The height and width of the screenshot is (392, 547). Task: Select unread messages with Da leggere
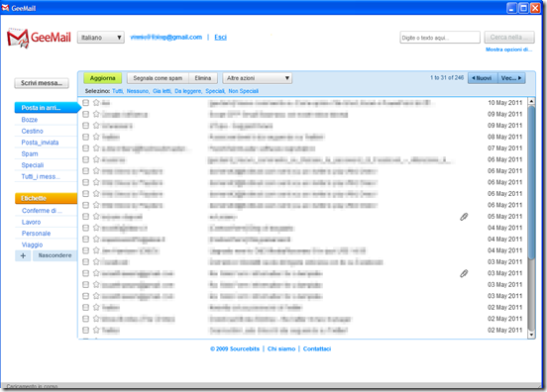pyautogui.click(x=188, y=91)
